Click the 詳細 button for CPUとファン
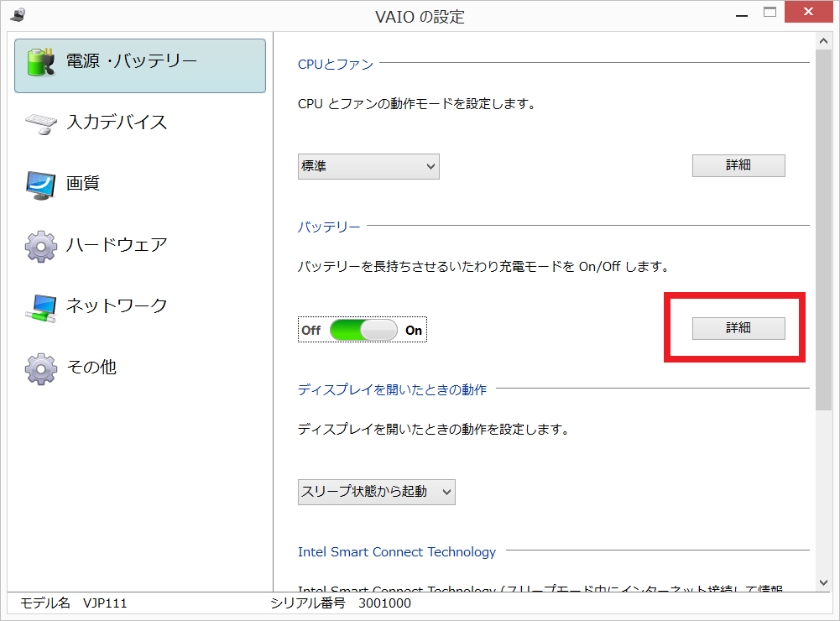The height and width of the screenshot is (621, 840). [x=738, y=165]
